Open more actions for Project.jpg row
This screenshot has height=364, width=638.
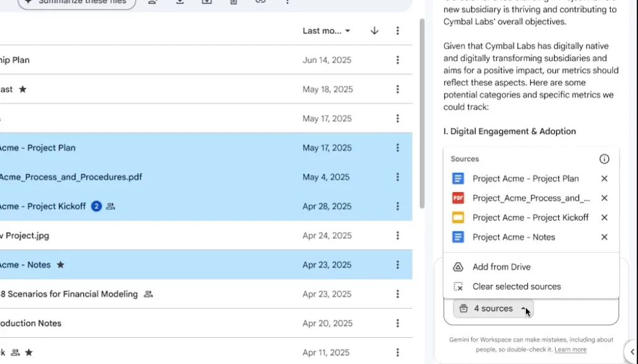(398, 236)
